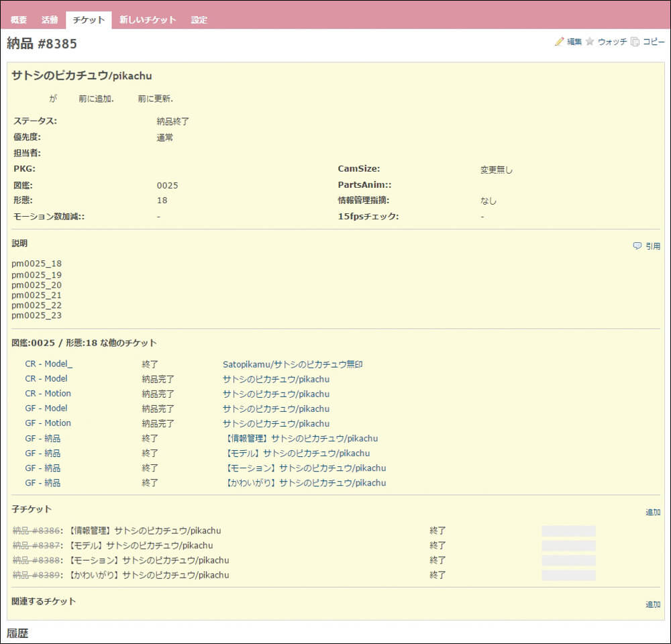The image size is (671, 644).
Task: Click the 15fpsチェック label
Action: (368, 217)
